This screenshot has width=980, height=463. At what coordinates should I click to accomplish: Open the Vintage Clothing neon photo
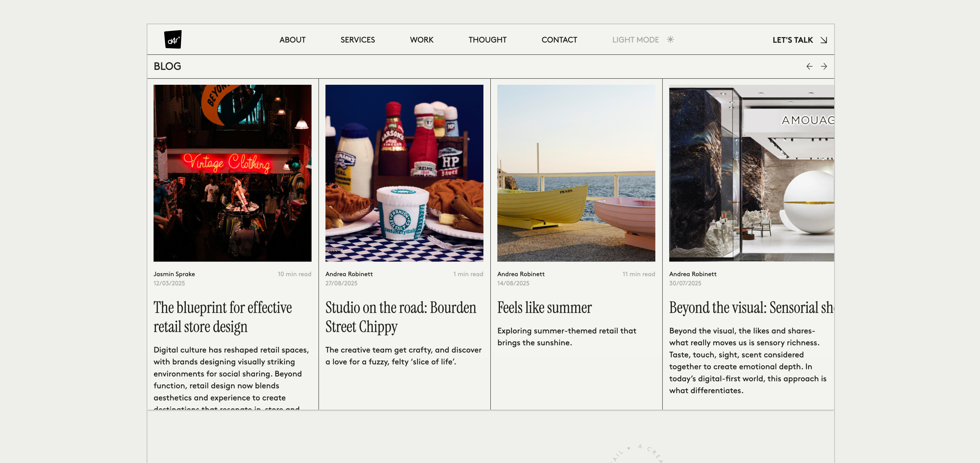(x=232, y=173)
